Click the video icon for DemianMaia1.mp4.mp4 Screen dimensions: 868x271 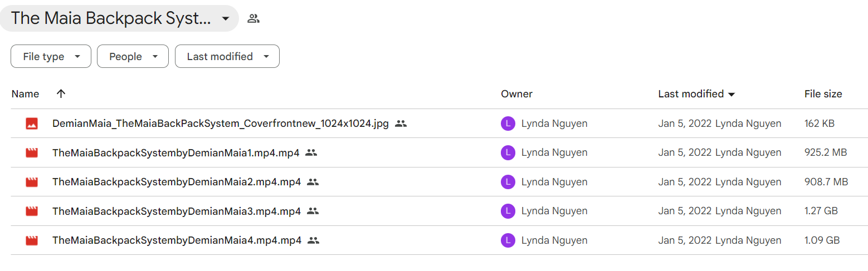[x=32, y=152]
